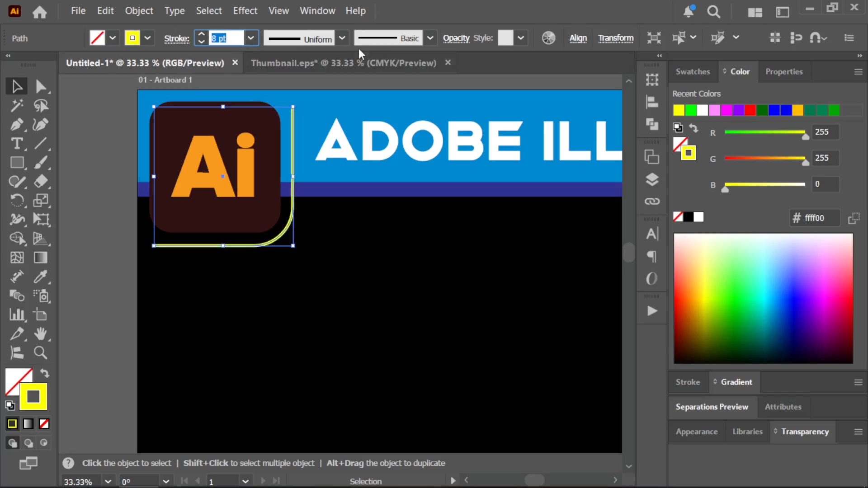Viewport: 868px width, 488px height.
Task: Select the Gradient tool
Action: 41,258
